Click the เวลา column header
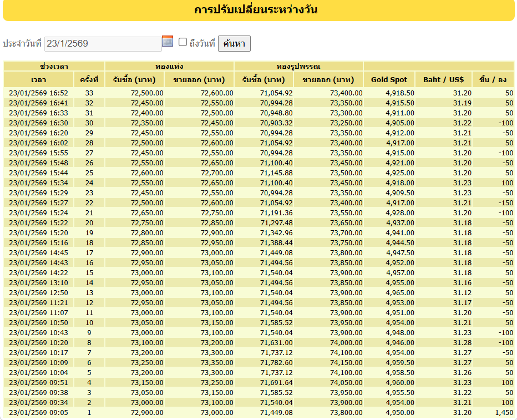The image size is (517, 420). coord(39,79)
